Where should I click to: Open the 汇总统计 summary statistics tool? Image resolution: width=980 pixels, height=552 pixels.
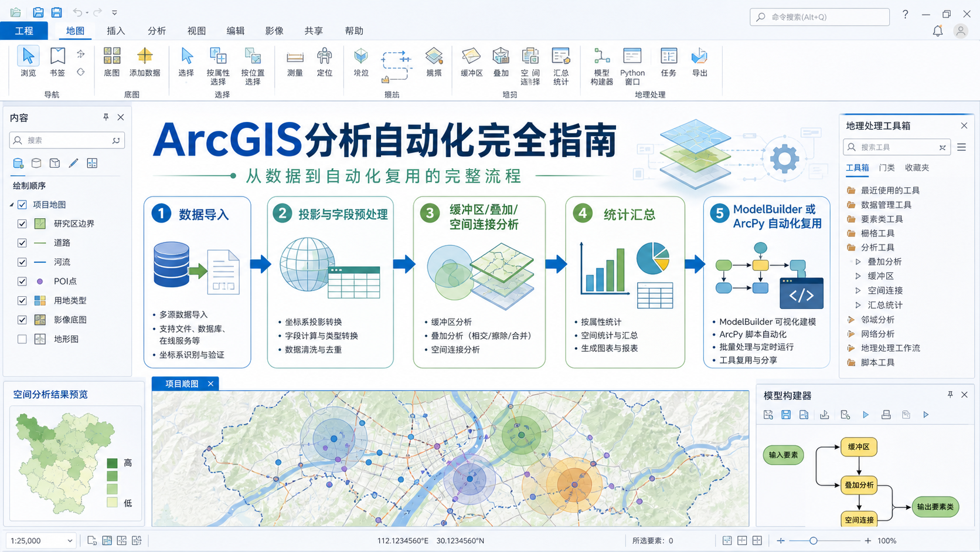tap(561, 66)
